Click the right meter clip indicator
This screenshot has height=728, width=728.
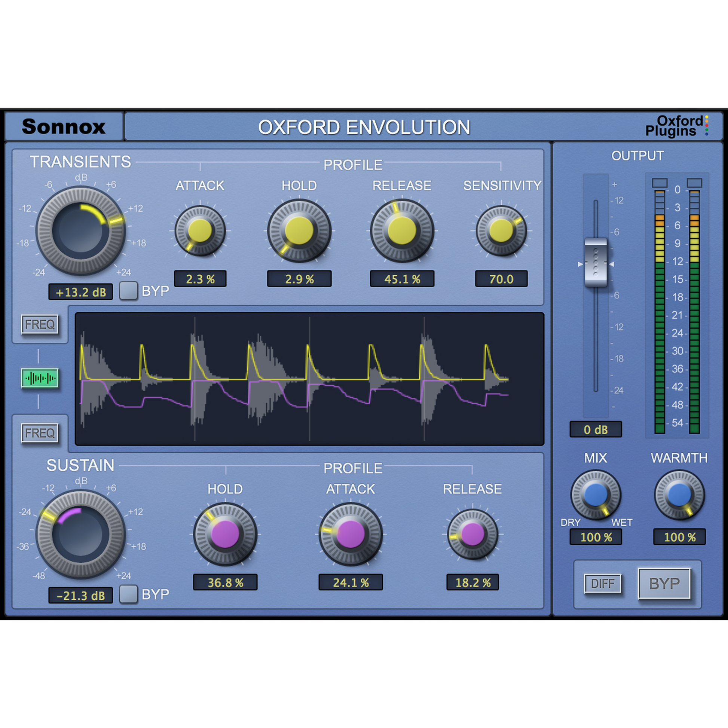tap(694, 183)
